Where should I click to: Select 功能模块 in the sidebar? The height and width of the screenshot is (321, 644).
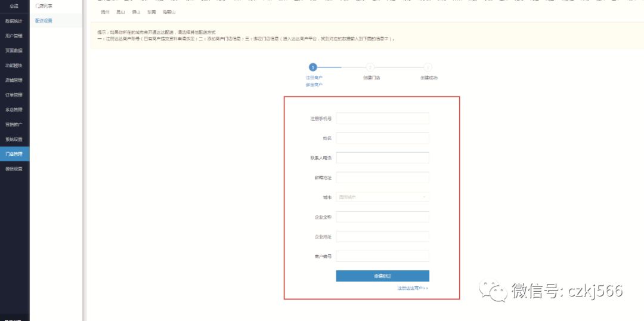14,66
